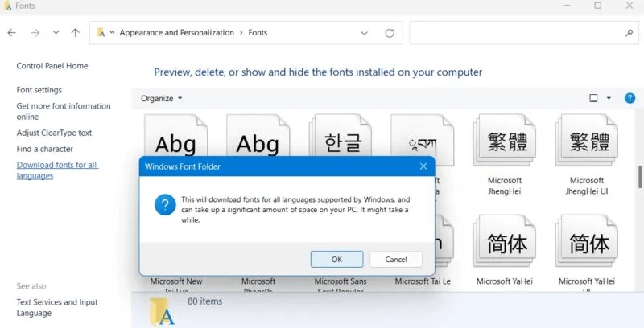Screen dimensions: 644x328
Task: Click Download fonts for all languages
Action: point(57,170)
